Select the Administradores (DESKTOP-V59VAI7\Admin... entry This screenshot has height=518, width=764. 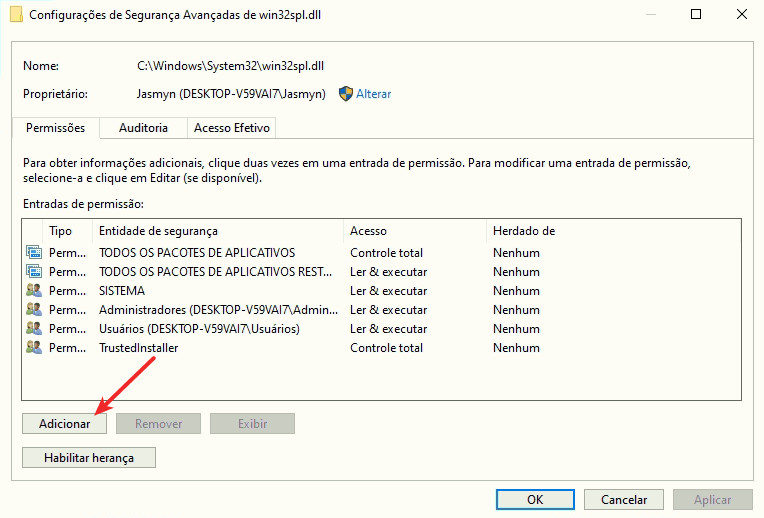[x=382, y=309]
